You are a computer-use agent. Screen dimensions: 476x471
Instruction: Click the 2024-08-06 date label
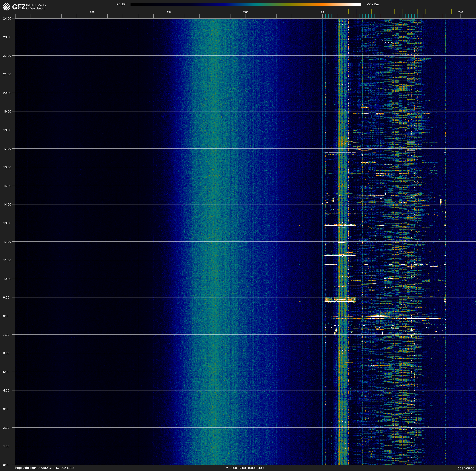[466, 468]
